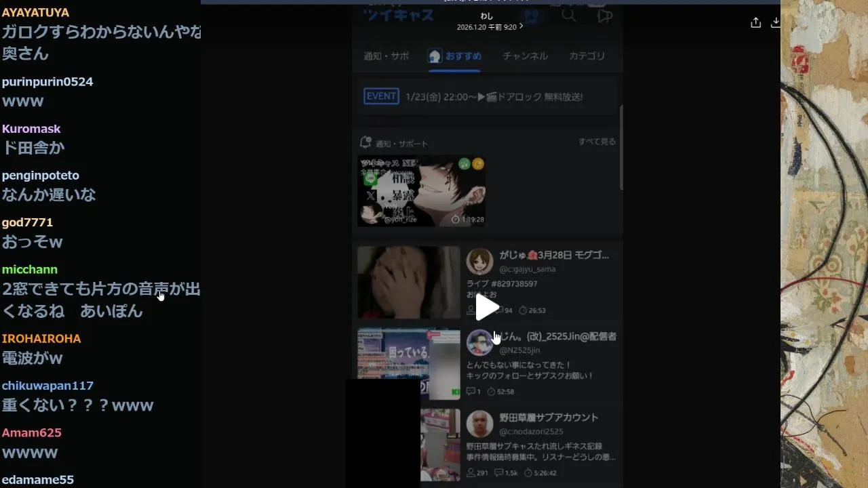The width and height of the screenshot is (868, 488).
Task: Click the clock icon beside 26:53
Action: [x=523, y=310]
